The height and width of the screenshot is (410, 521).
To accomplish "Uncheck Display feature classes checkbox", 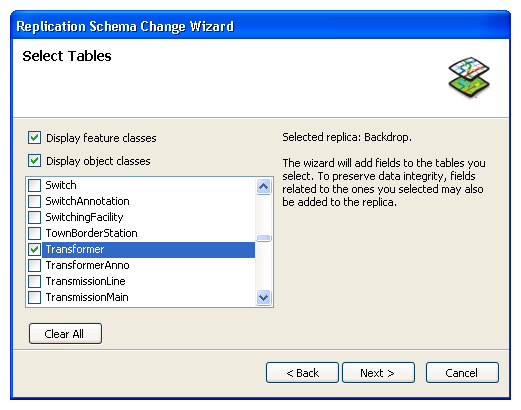I will (x=35, y=138).
